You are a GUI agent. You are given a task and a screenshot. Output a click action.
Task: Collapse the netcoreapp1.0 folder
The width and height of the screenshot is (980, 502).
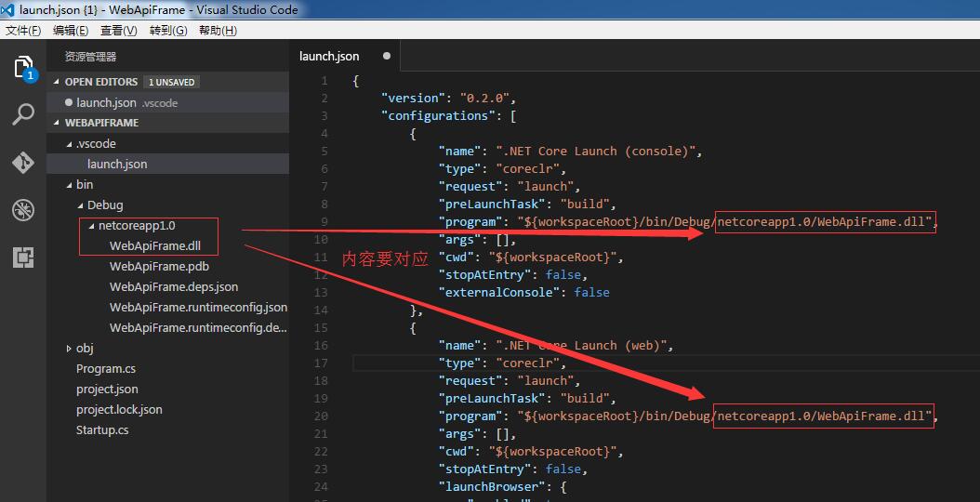[x=92, y=226]
